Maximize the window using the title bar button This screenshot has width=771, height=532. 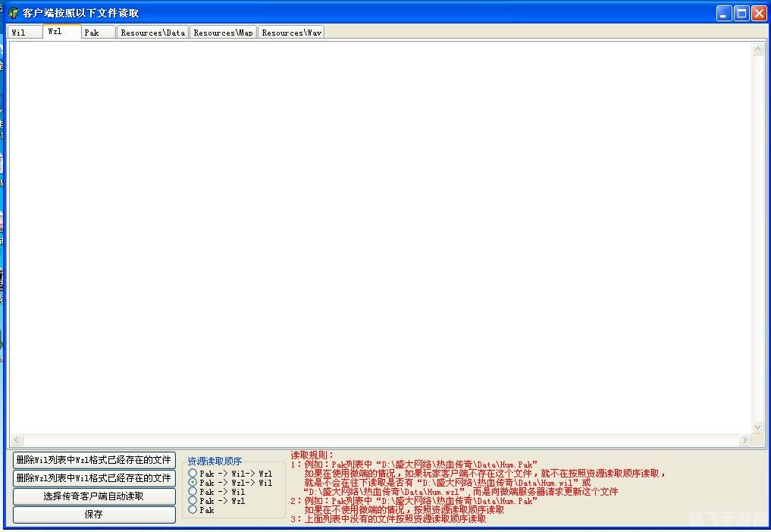pyautogui.click(x=741, y=13)
